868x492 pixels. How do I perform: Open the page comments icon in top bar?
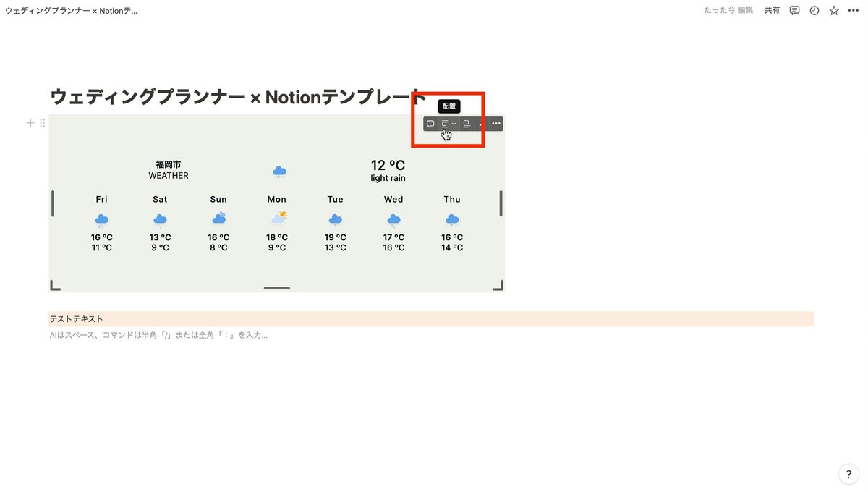pyautogui.click(x=794, y=10)
